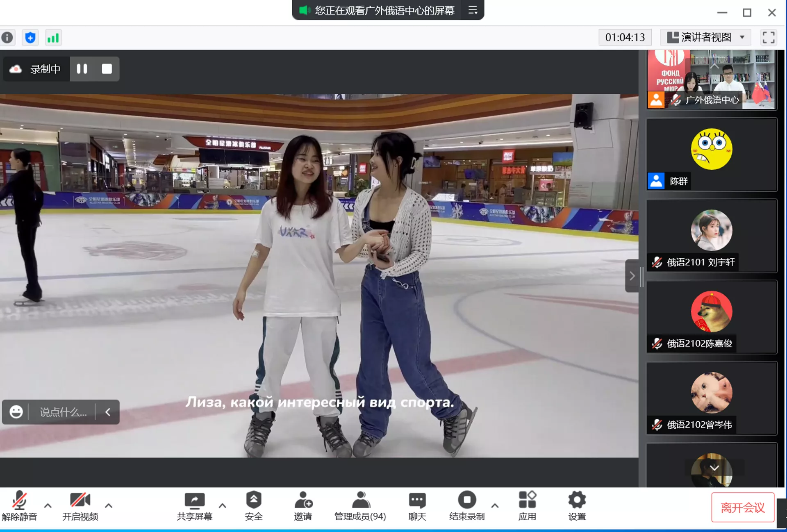787x532 pixels.
Task: Expand share options next to 共享屏幕
Action: click(x=223, y=505)
